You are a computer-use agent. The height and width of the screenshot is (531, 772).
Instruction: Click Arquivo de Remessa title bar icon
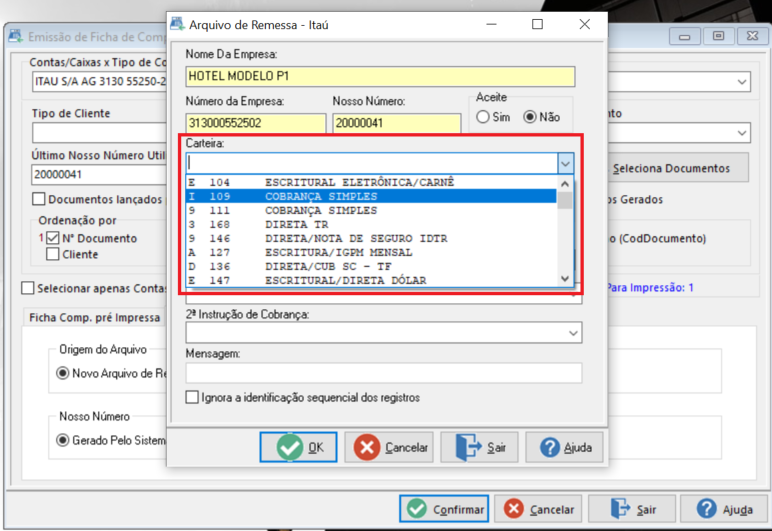click(177, 24)
